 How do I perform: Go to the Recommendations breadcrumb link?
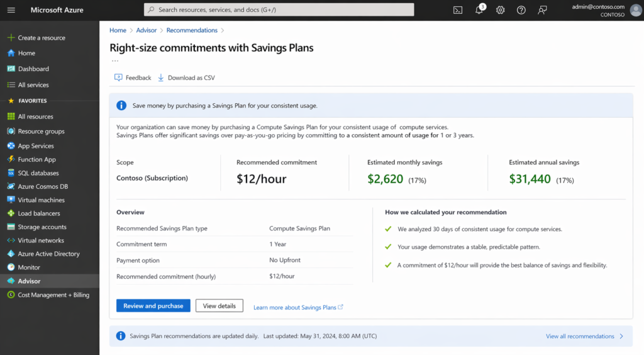(x=192, y=30)
